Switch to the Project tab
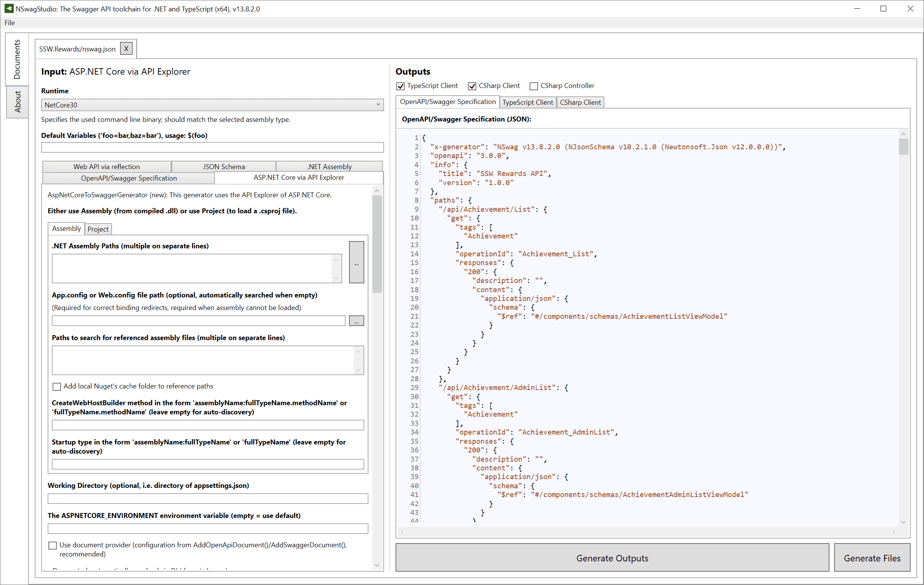The width and height of the screenshot is (924, 585). [x=98, y=229]
